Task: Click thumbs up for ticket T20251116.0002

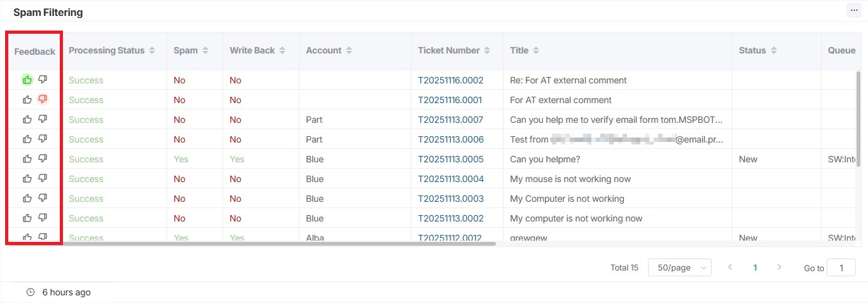Action: click(x=27, y=80)
